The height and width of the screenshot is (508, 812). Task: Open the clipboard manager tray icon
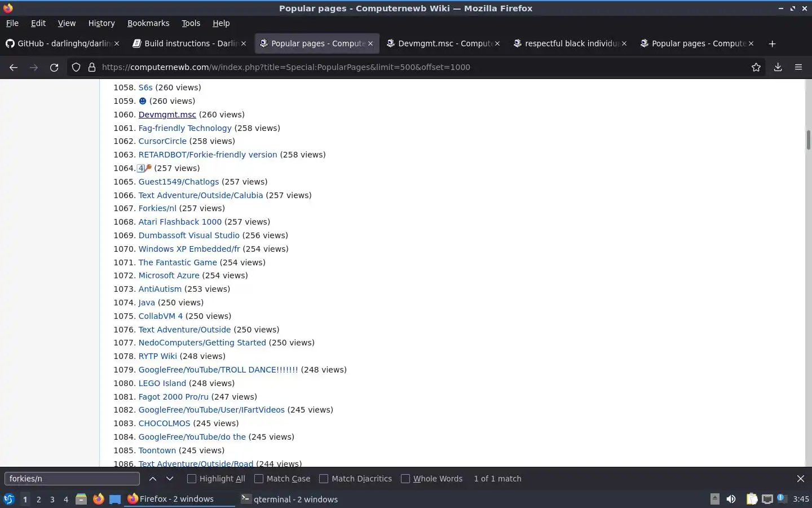[x=752, y=499]
